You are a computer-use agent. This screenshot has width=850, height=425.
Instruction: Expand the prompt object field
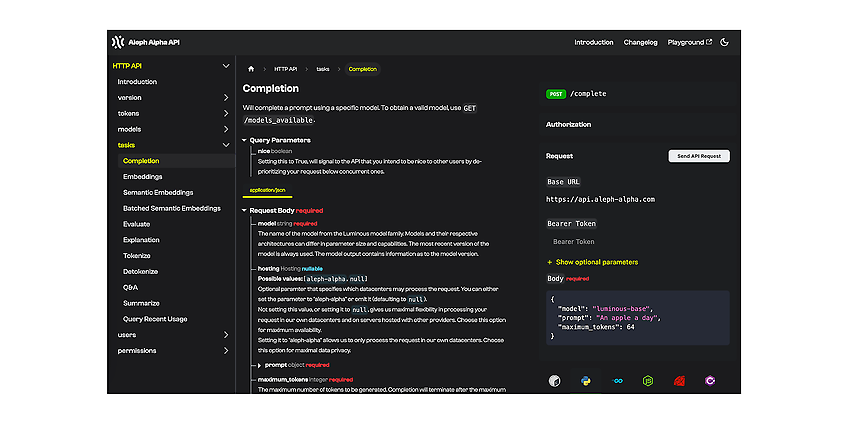pos(260,365)
